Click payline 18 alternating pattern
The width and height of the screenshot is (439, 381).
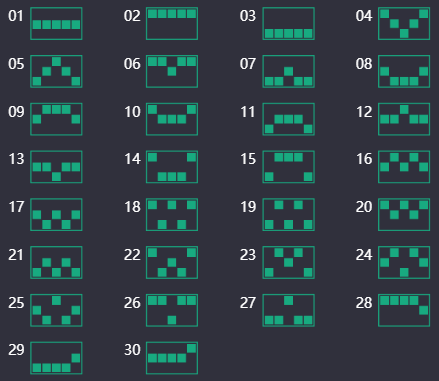coord(172,215)
